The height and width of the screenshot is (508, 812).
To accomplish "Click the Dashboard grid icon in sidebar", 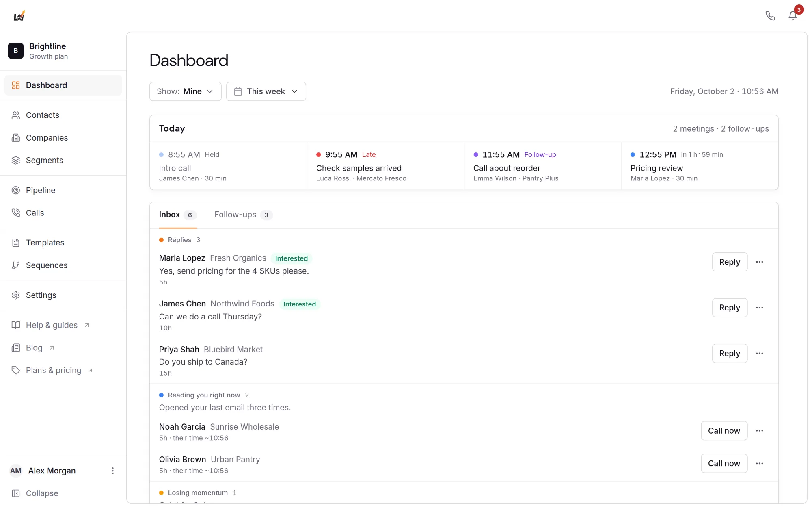I will pyautogui.click(x=16, y=85).
